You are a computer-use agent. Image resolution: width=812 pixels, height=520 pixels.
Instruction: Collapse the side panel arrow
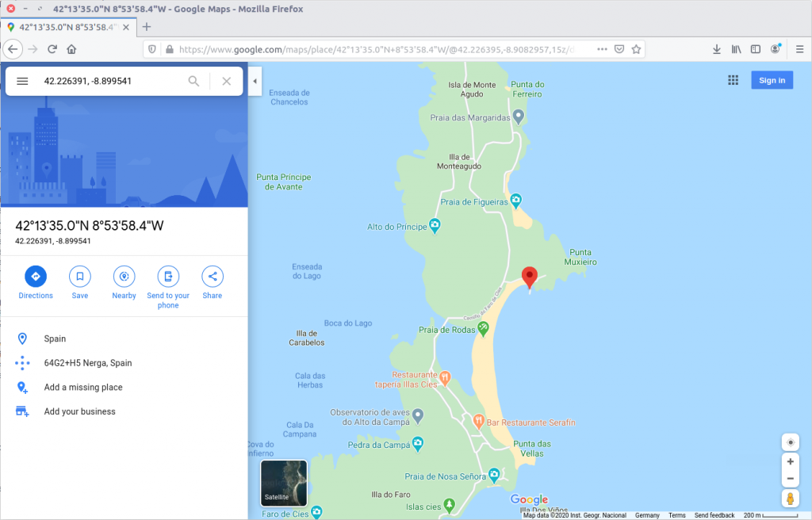click(255, 81)
